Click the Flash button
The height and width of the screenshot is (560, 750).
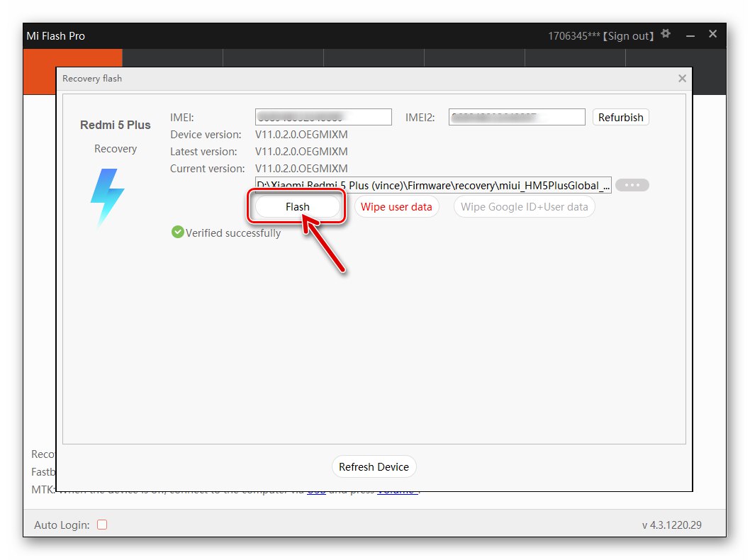coord(298,206)
